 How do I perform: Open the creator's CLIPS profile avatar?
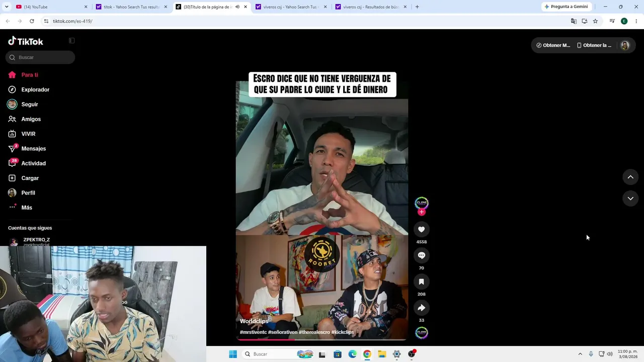pyautogui.click(x=422, y=203)
